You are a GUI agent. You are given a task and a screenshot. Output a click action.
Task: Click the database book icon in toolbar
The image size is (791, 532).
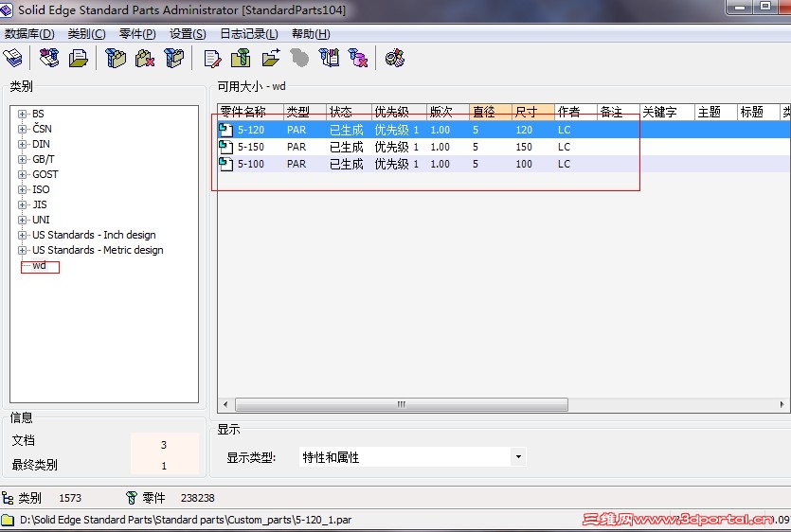coord(12,58)
